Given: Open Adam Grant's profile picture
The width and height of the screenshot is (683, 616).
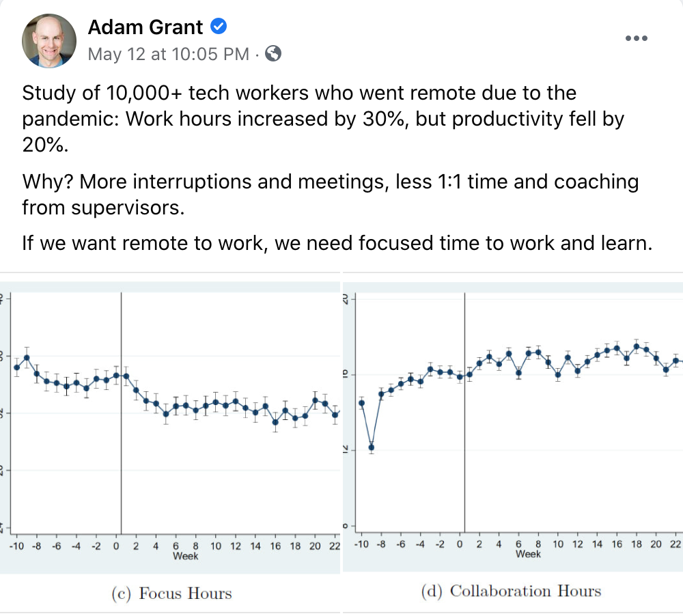Looking at the screenshot, I should point(49,40).
